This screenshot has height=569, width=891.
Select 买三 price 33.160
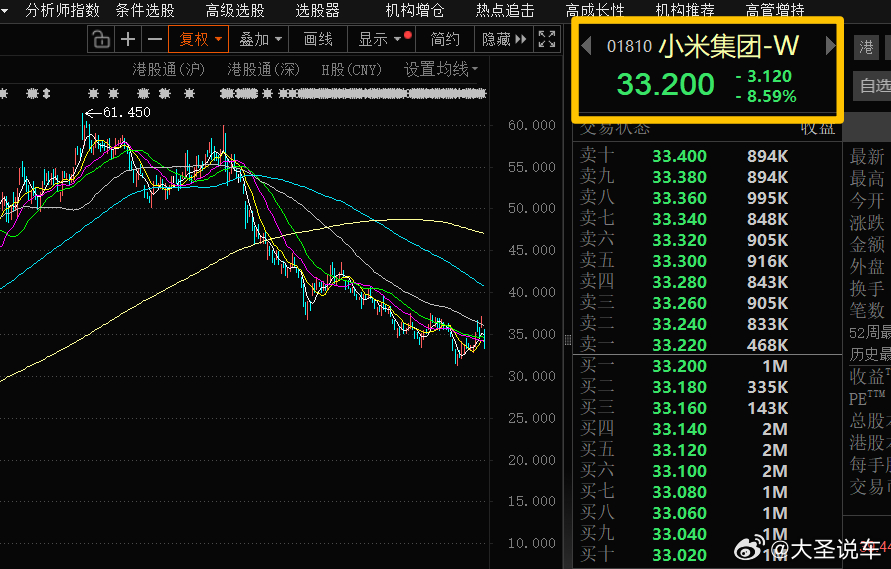pyautogui.click(x=680, y=408)
